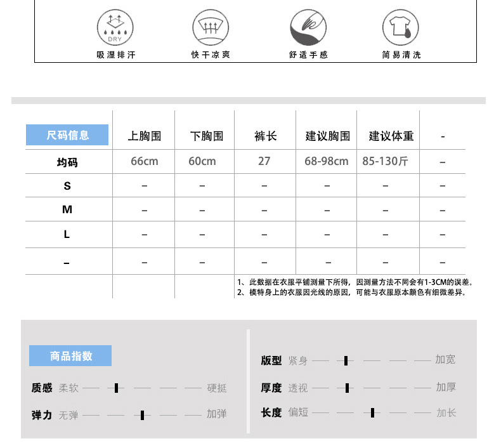The width and height of the screenshot is (501, 448).
Task: Click the 紧身 scale end label
Action: pyautogui.click(x=298, y=360)
